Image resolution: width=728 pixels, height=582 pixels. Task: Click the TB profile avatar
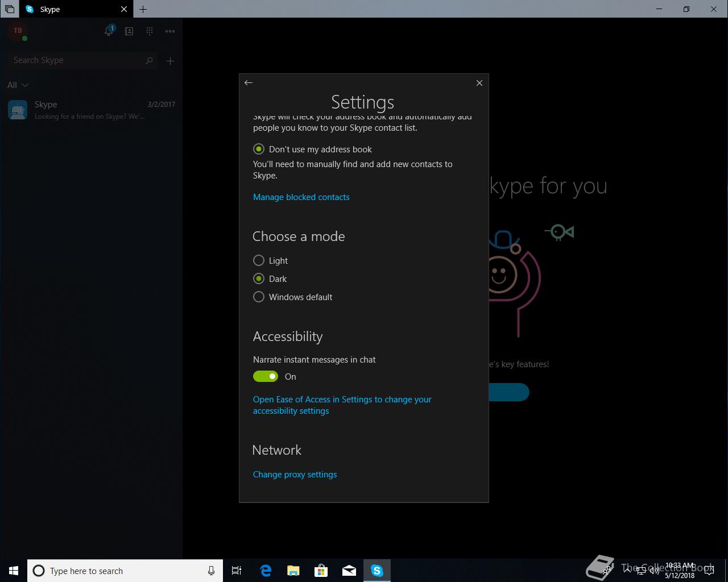click(x=18, y=31)
